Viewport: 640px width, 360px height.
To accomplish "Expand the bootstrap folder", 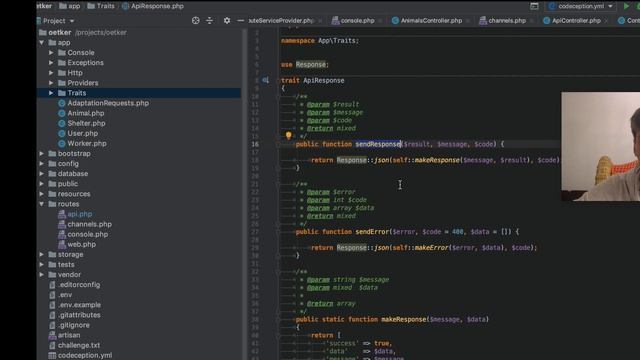I will [42, 153].
